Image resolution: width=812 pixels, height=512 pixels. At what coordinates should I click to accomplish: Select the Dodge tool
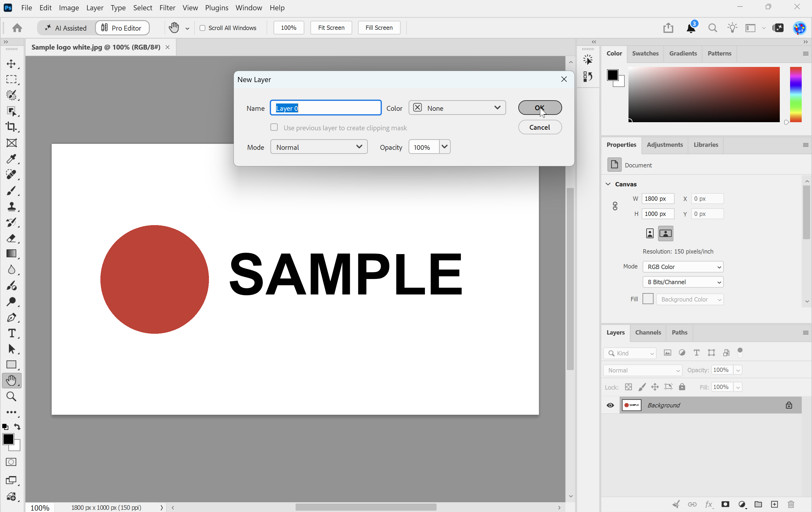point(11,302)
